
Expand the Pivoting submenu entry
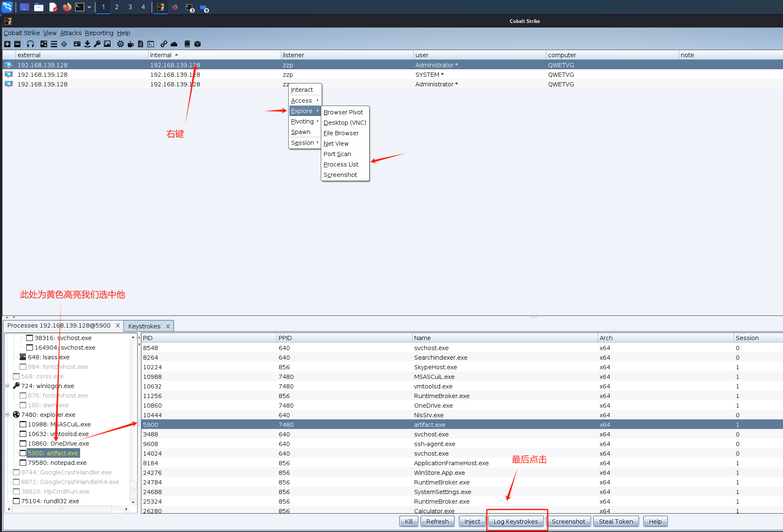tap(305, 121)
